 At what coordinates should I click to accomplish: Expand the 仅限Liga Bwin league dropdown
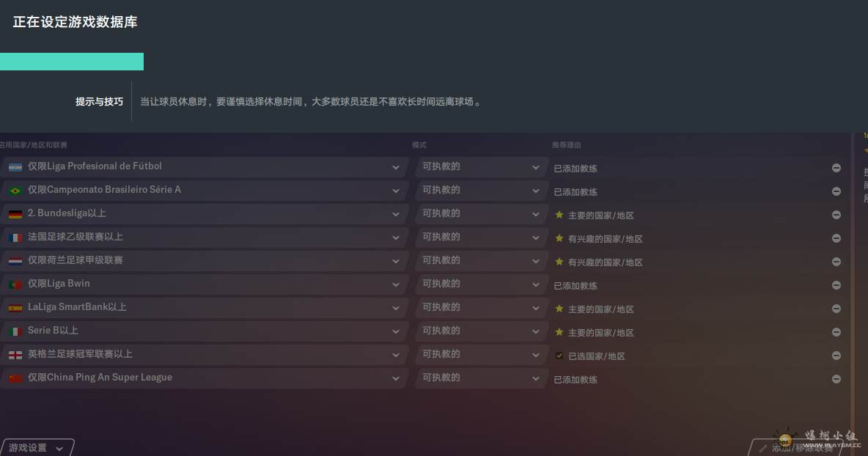tap(395, 285)
